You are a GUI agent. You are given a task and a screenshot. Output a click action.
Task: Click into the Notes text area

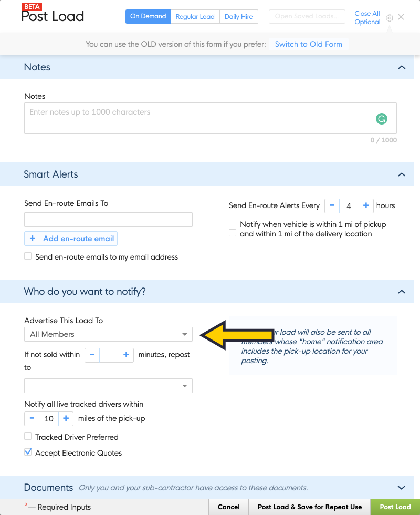click(x=199, y=118)
